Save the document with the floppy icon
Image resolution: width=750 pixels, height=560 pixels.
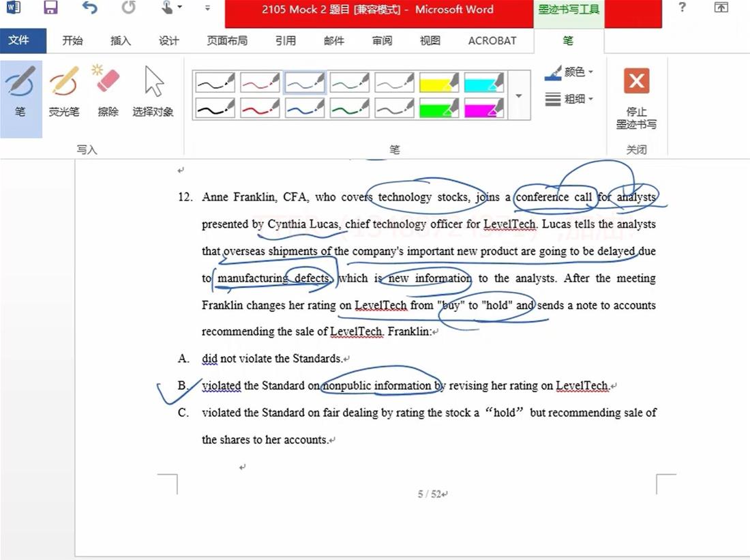[50, 8]
